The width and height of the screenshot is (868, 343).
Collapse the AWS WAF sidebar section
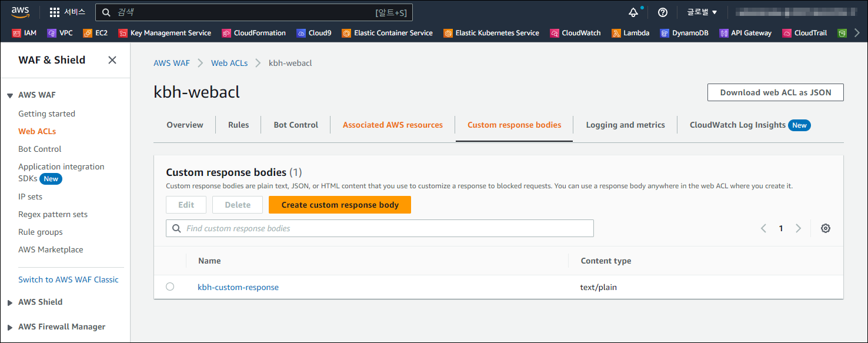(10, 95)
